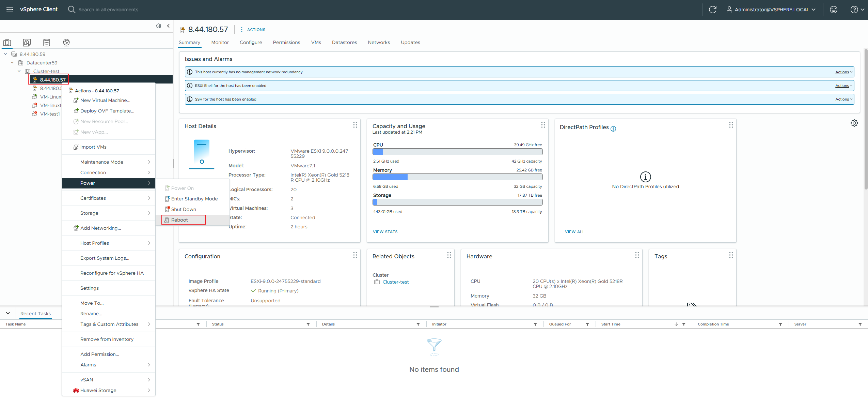This screenshot has height=409, width=868.
Task: Expand the Maintenance Mode submenu
Action: 109,162
